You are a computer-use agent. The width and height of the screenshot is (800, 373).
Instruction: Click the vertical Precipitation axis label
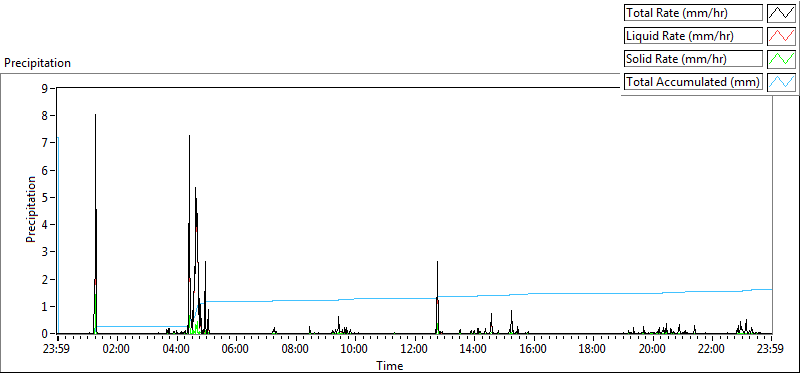click(32, 209)
